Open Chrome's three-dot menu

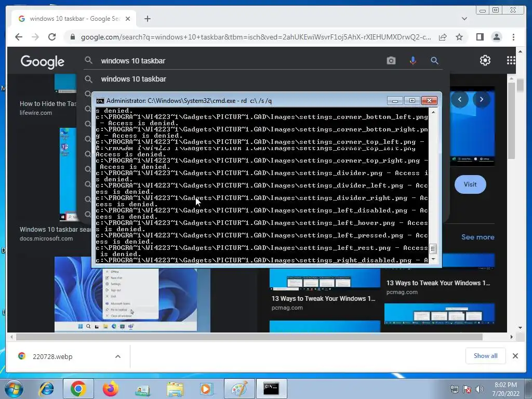tap(513, 37)
